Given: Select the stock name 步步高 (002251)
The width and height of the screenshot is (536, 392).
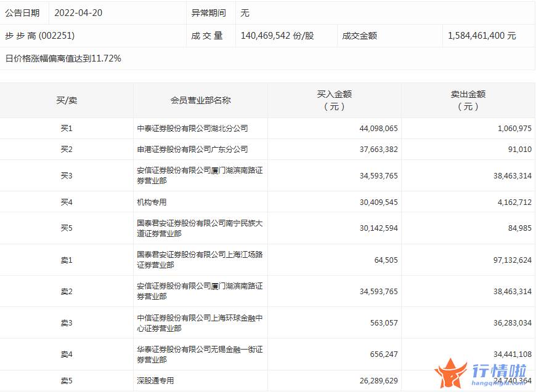Looking at the screenshot, I should click(39, 36).
